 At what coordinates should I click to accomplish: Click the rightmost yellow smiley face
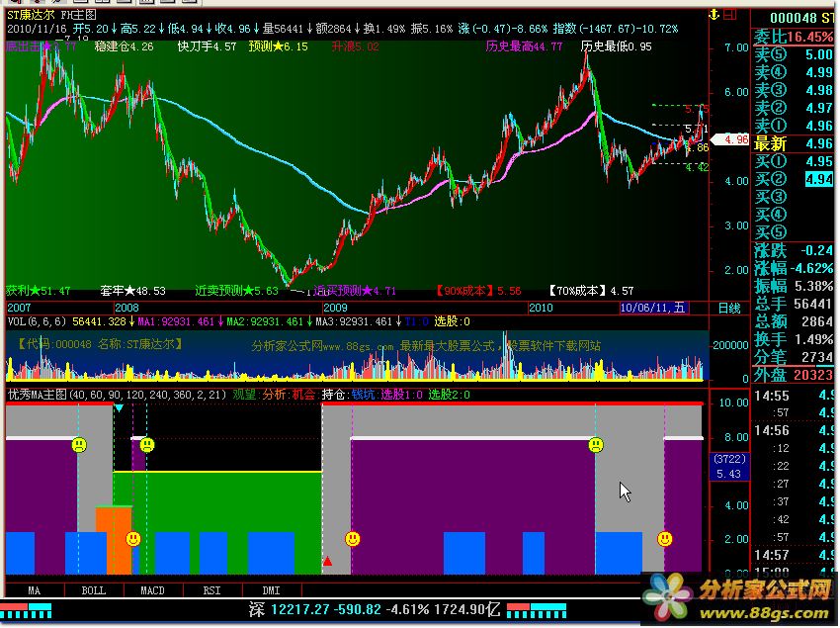coord(664,538)
